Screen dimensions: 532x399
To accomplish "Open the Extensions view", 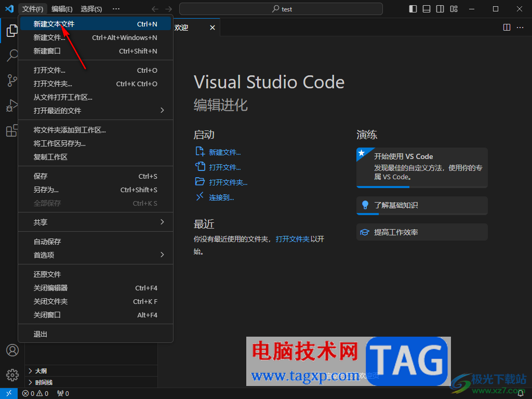I will pos(12,130).
